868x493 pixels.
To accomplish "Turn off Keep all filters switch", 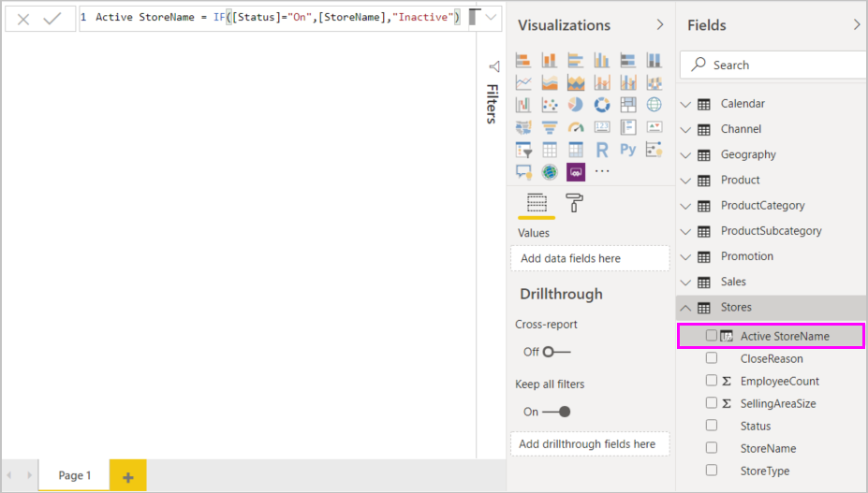I will 555,412.
